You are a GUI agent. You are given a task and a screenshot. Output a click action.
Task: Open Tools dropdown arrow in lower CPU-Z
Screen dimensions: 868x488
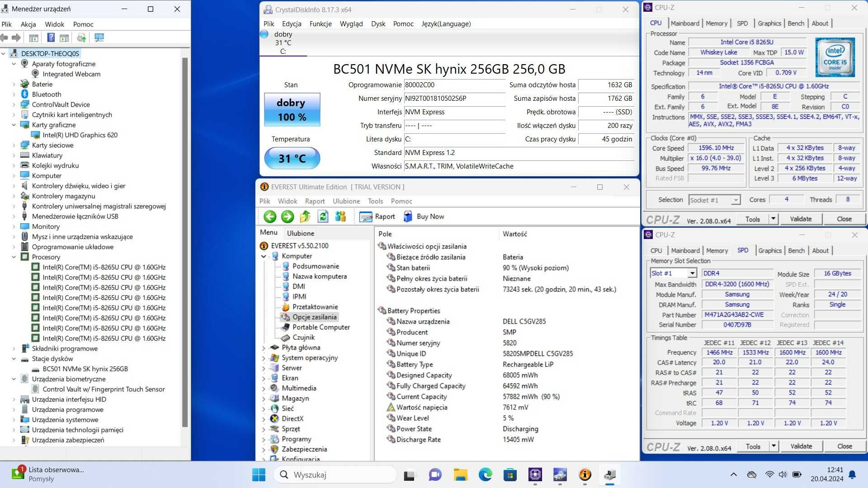[x=774, y=446]
